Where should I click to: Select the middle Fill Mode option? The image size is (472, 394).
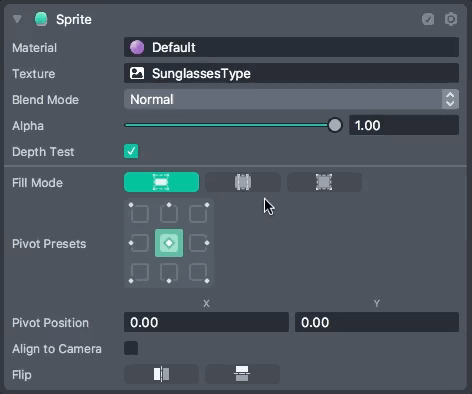[x=243, y=182]
